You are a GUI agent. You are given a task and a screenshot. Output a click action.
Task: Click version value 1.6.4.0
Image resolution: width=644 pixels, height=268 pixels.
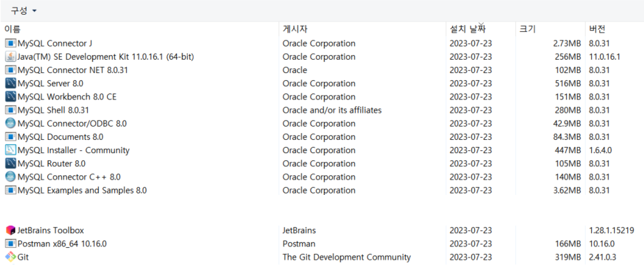600,150
